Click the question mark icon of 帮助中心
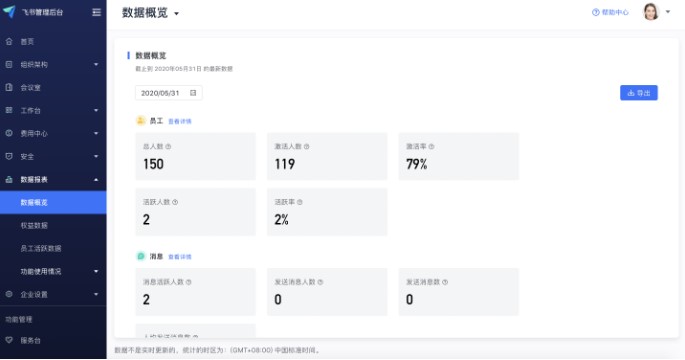Screen dimensions: 685x360 tap(595, 12)
